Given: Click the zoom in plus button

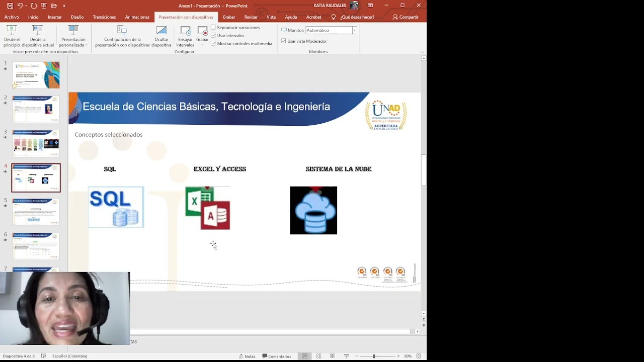Looking at the screenshot, I should [398, 356].
